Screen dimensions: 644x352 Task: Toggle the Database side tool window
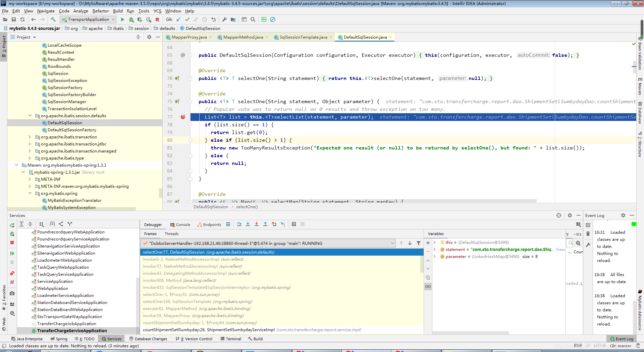point(640,113)
